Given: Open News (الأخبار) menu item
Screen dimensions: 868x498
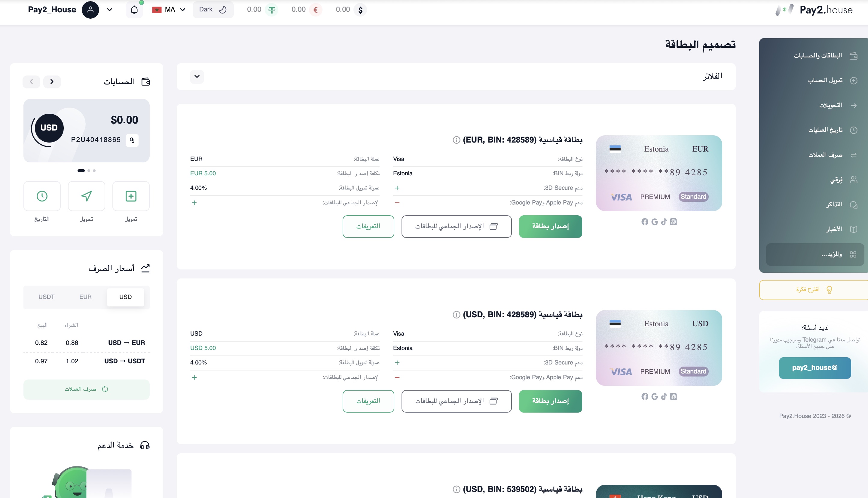Looking at the screenshot, I should click(815, 229).
